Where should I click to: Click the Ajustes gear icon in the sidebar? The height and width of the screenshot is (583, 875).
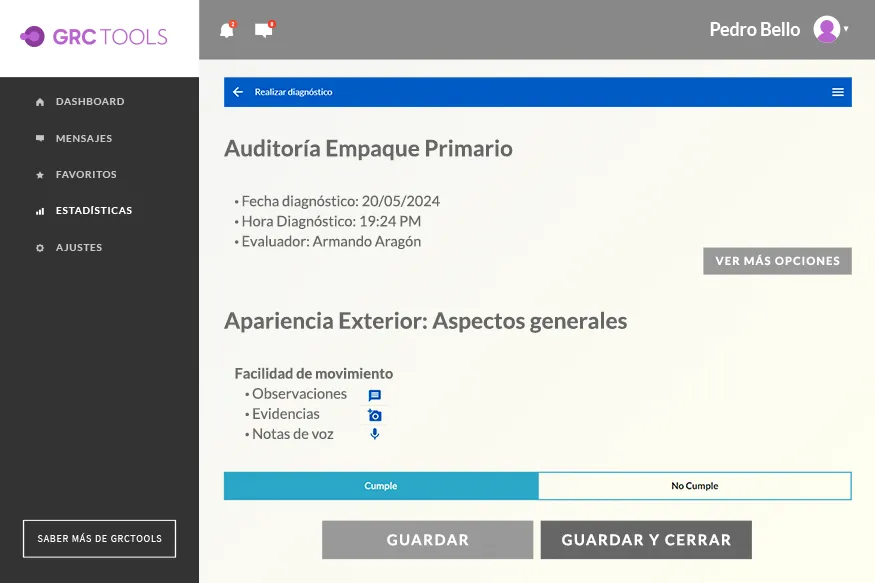click(39, 247)
